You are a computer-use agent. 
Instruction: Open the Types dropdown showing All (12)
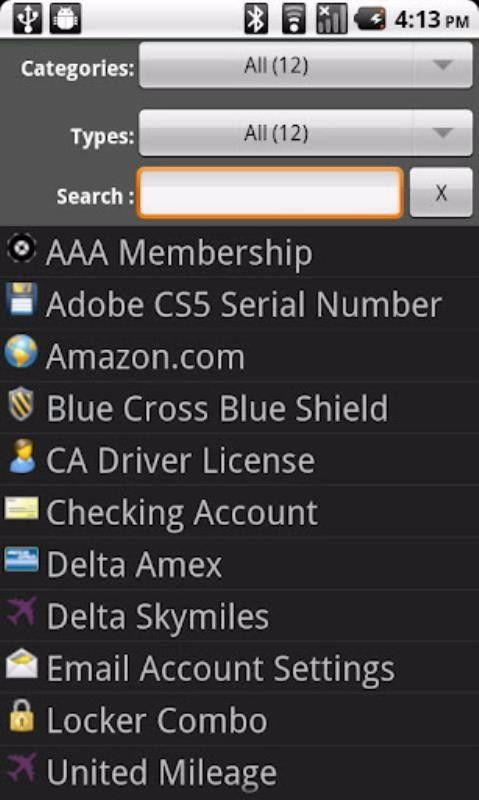click(x=306, y=133)
